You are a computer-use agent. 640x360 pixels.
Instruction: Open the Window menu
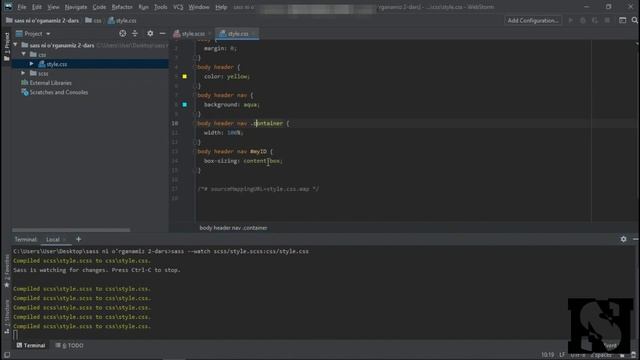(199, 7)
